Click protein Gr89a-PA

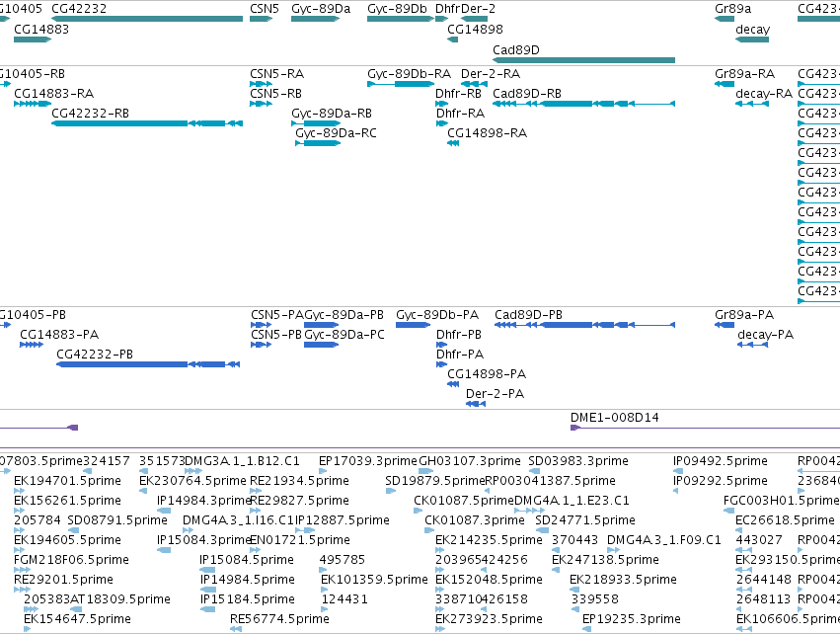[x=725, y=325]
